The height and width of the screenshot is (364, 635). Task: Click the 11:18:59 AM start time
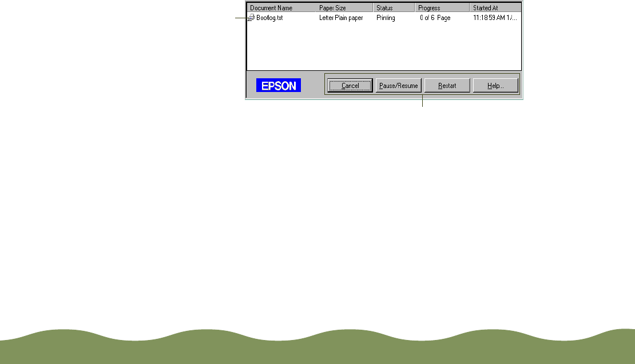pyautogui.click(x=495, y=18)
